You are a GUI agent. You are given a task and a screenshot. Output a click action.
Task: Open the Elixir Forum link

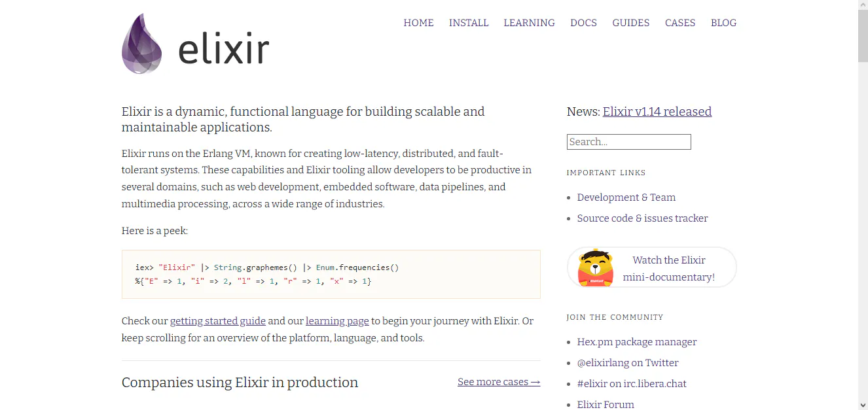[x=605, y=404]
